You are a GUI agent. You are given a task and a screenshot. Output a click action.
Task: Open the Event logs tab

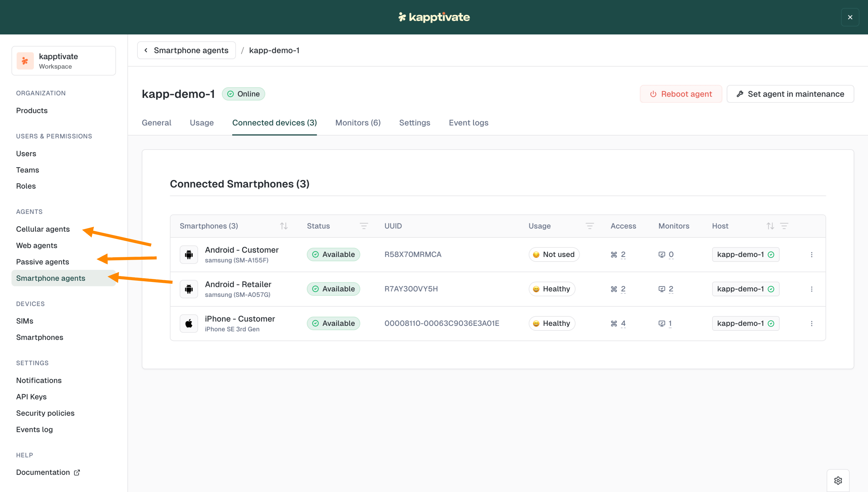point(468,123)
